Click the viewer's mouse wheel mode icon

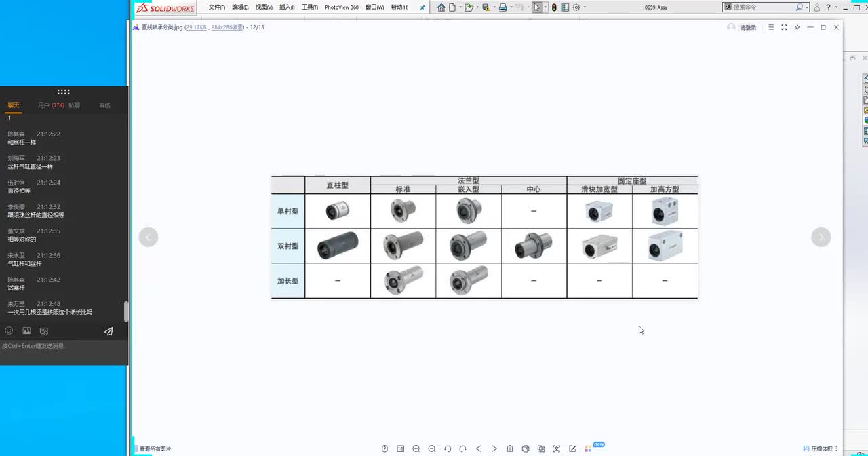click(x=384, y=449)
